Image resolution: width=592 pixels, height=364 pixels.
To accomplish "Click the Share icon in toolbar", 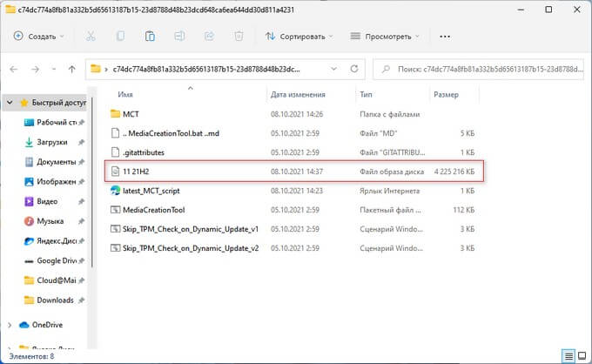I will (x=209, y=37).
